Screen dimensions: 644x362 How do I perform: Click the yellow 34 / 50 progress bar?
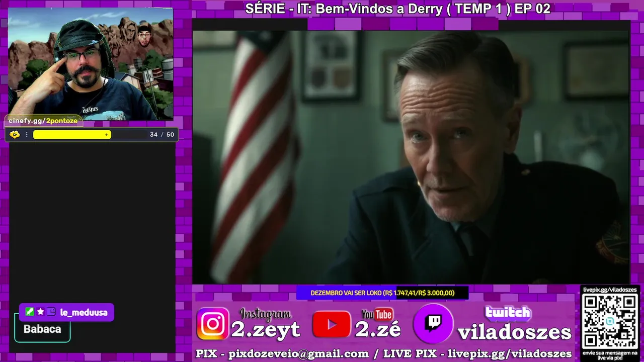(72, 134)
